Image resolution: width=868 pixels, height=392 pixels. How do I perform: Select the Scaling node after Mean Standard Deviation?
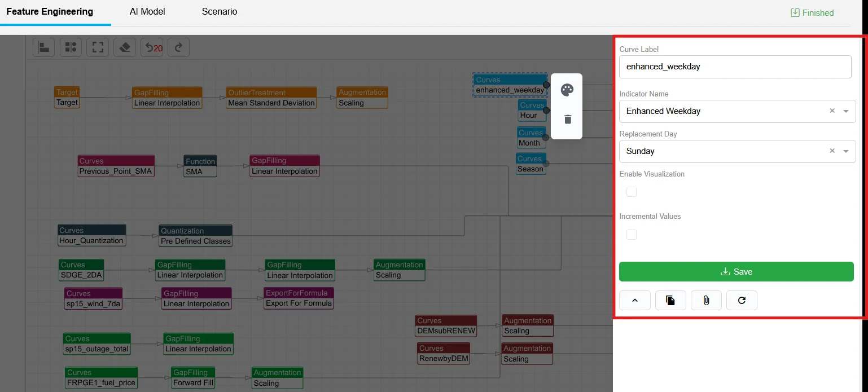[362, 97]
